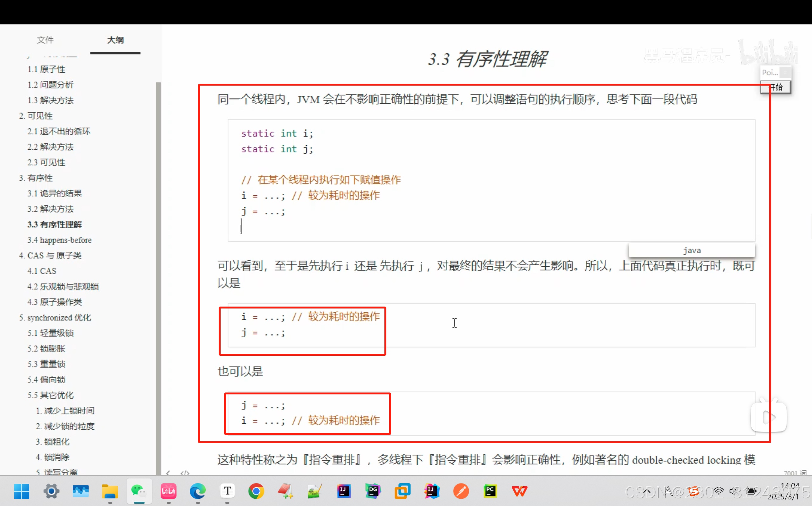812x506 pixels.
Task: Open the java language selector on the code block
Action: tap(691, 250)
